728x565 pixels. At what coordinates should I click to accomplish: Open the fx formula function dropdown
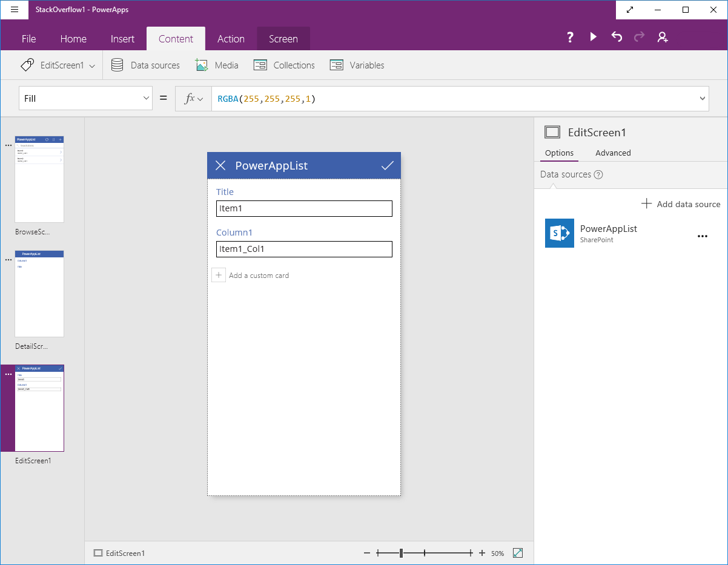pyautogui.click(x=194, y=97)
